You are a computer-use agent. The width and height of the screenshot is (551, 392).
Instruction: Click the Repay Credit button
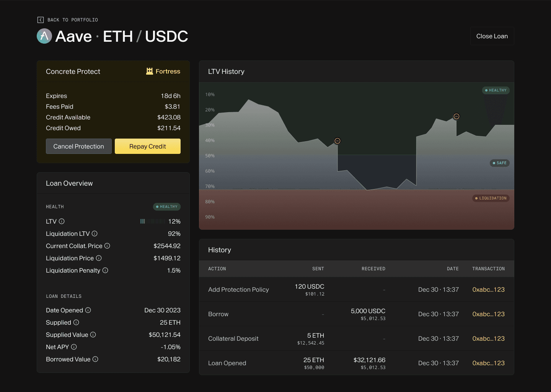click(148, 146)
